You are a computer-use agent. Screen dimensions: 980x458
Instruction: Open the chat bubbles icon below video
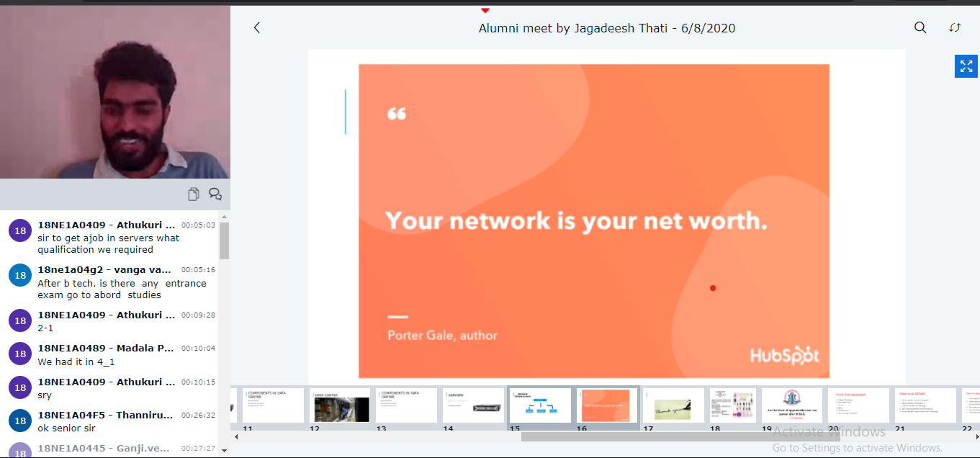coord(215,194)
